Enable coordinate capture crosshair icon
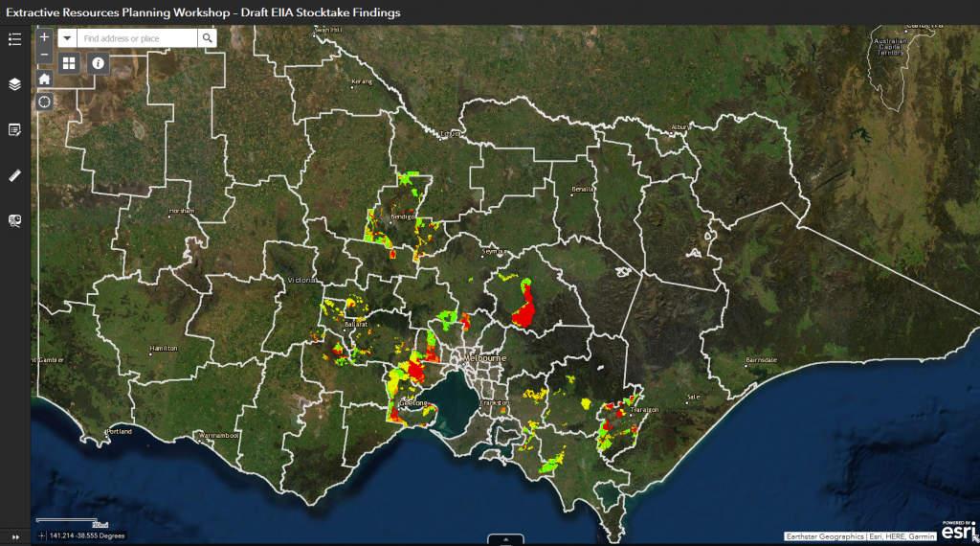 click(41, 536)
